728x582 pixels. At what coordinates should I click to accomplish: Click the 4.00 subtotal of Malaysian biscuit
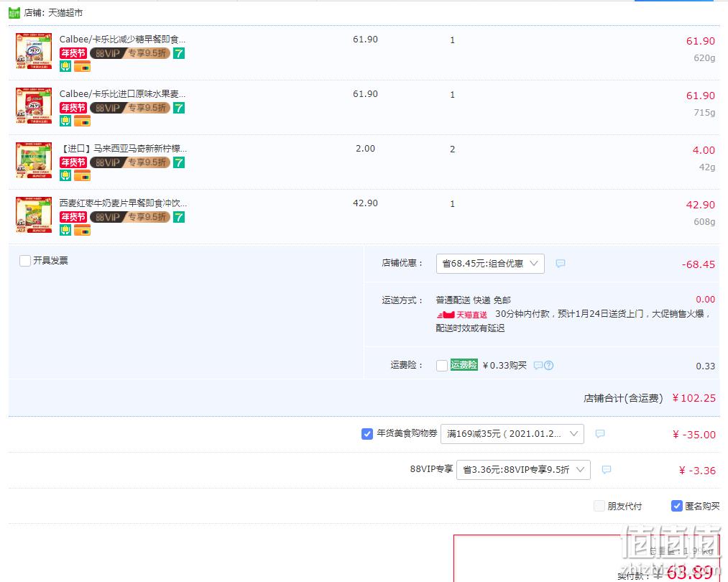pyautogui.click(x=704, y=150)
